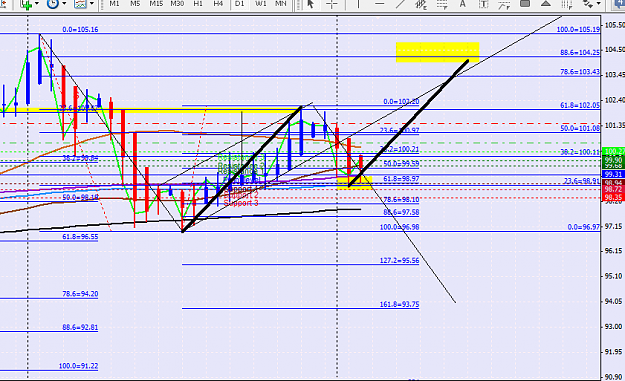Click the '88.6=104.25' Fibonacci label

(x=580, y=53)
